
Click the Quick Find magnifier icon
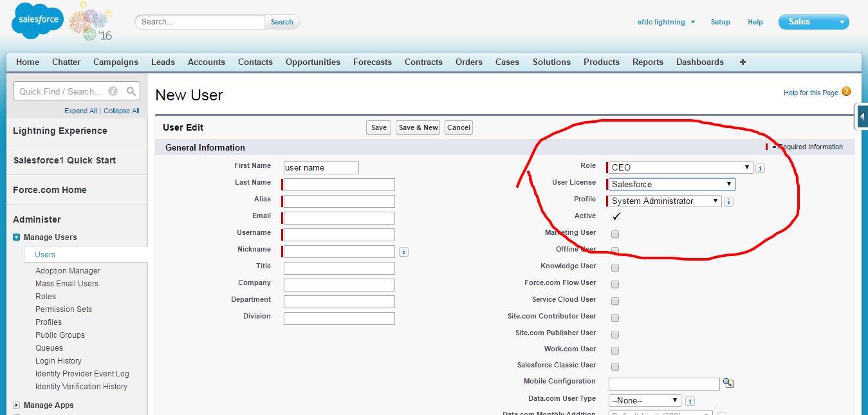pos(131,91)
